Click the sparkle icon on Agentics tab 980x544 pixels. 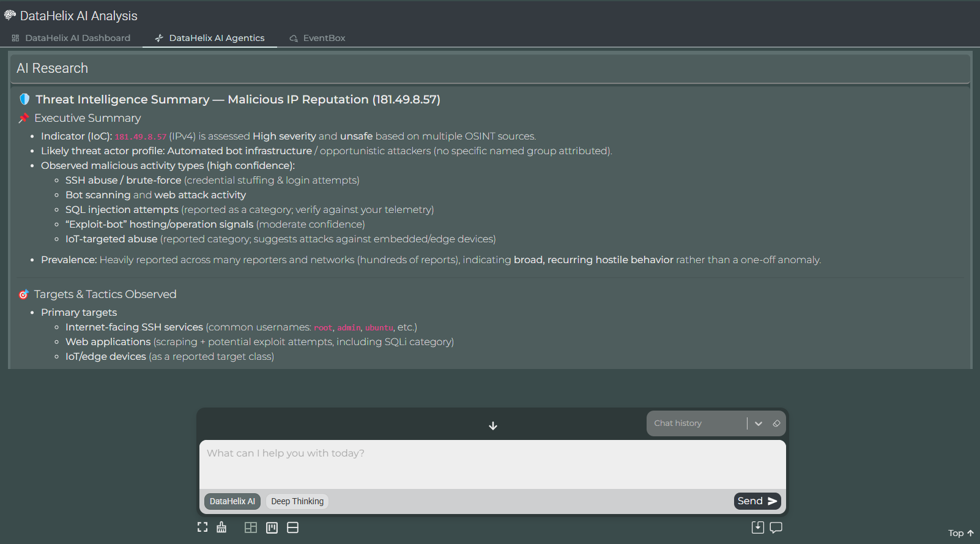pyautogui.click(x=159, y=38)
